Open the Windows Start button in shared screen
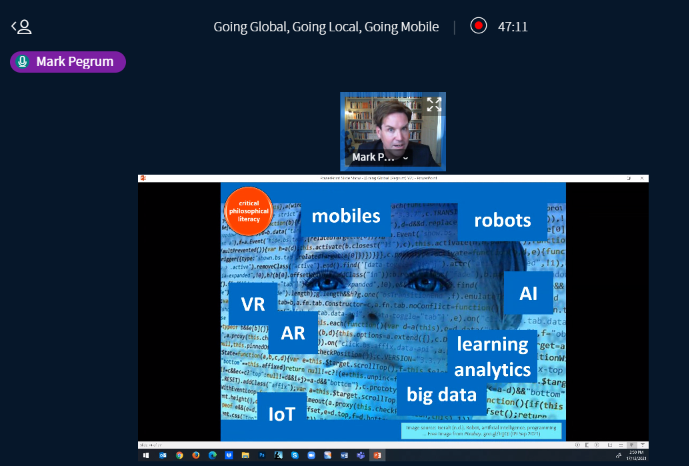Screen dimensions: 689x466 [145, 455]
